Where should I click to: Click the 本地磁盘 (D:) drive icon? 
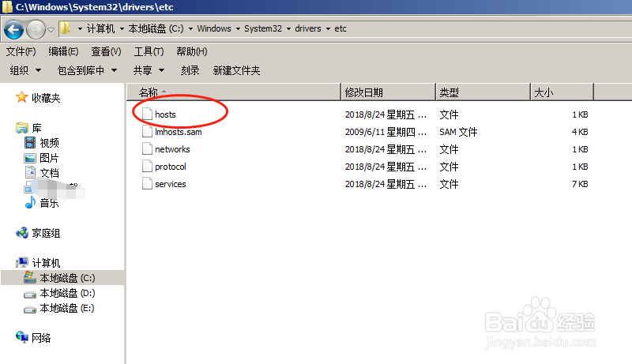30,295
